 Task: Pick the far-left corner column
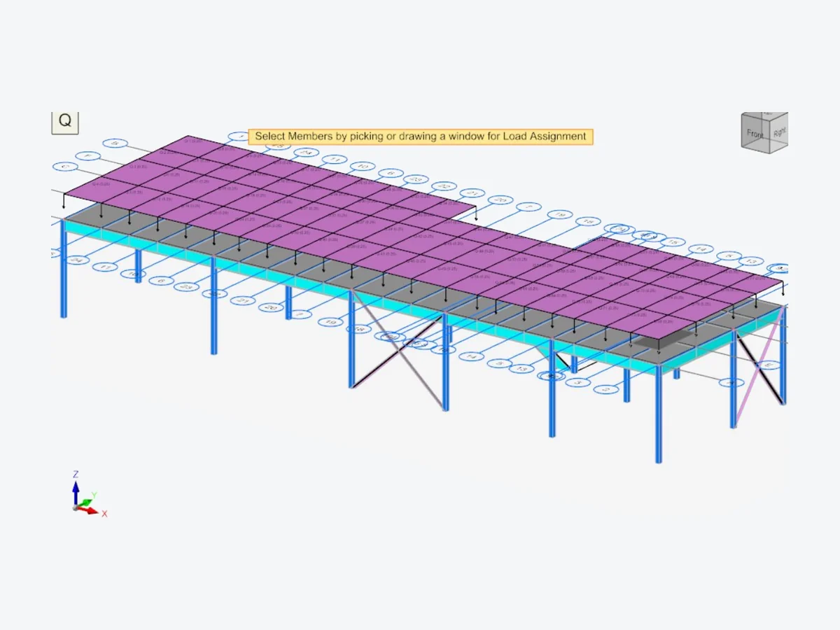coord(64,269)
